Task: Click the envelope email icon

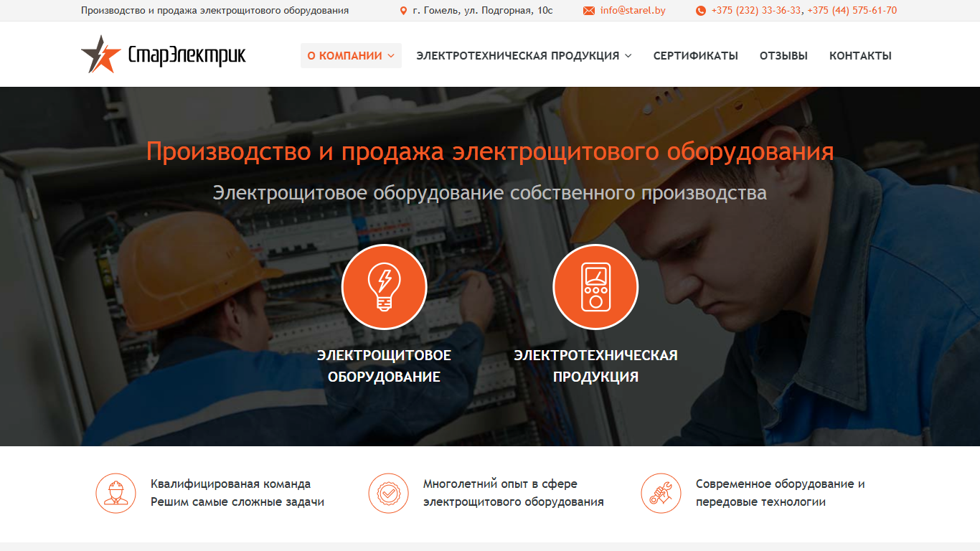Action: coord(589,11)
